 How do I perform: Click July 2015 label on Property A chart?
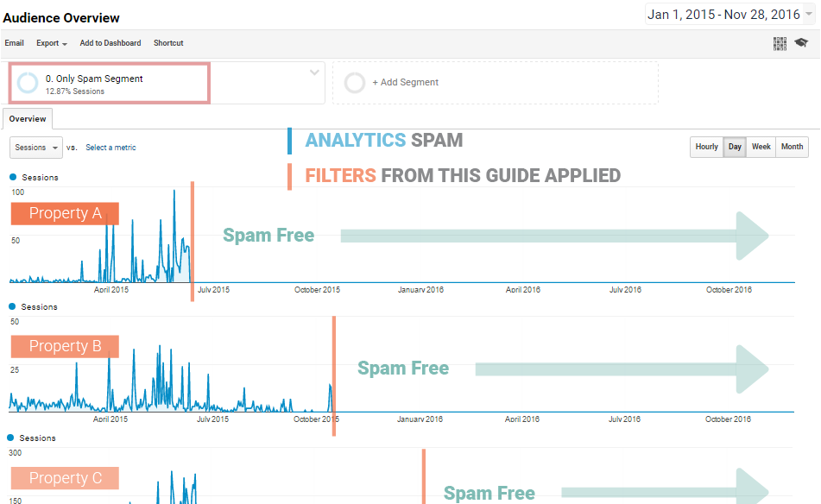[213, 289]
